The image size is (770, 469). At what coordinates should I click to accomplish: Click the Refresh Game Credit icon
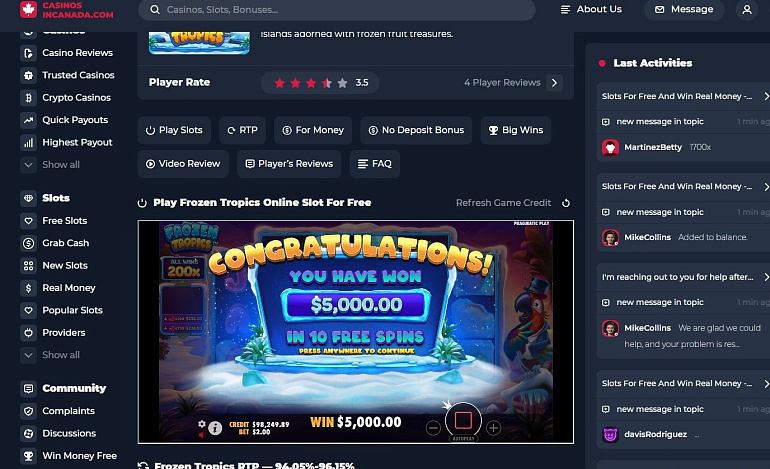pyautogui.click(x=566, y=203)
